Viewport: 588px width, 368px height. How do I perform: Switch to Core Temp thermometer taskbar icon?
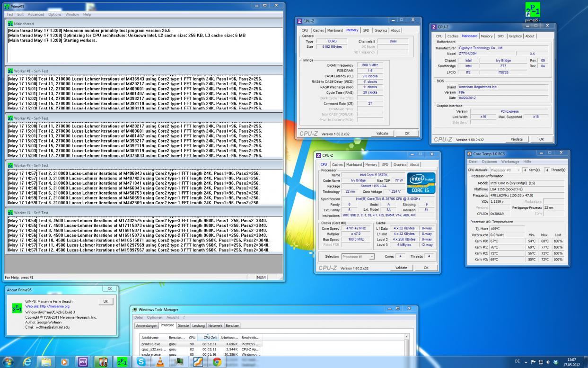103,362
